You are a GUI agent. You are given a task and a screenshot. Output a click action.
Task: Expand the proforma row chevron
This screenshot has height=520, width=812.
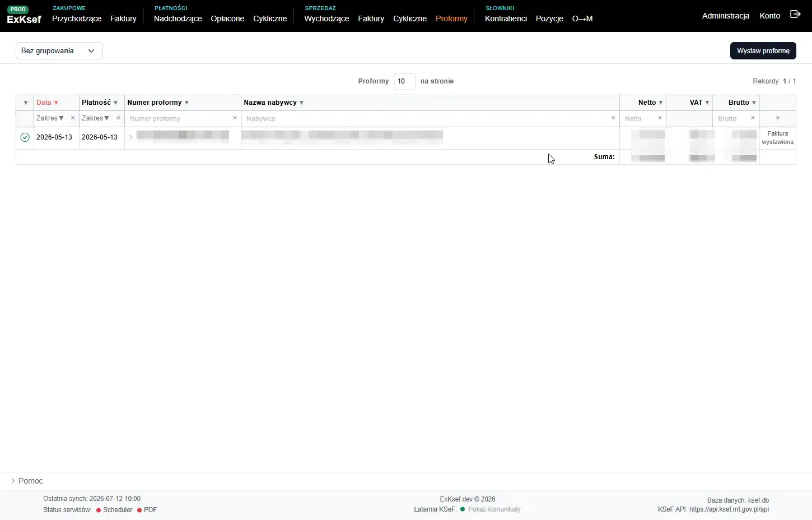click(130, 137)
